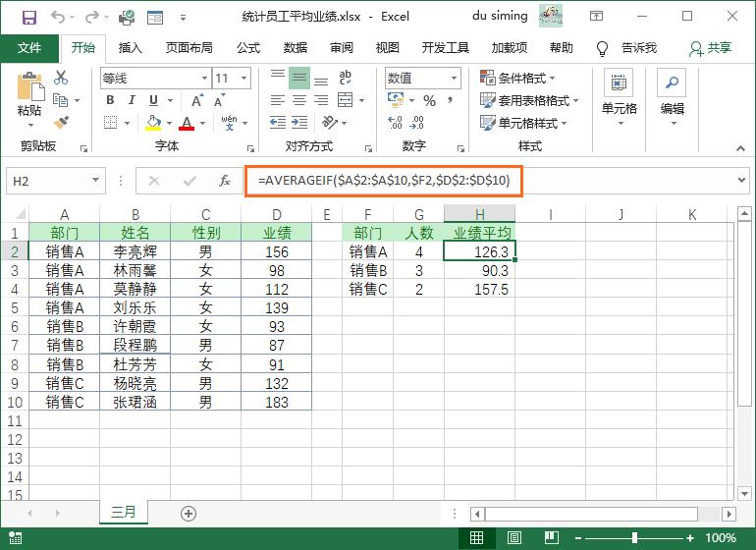Switch to the 页面布局 tab
The height and width of the screenshot is (550, 756).
point(189,48)
